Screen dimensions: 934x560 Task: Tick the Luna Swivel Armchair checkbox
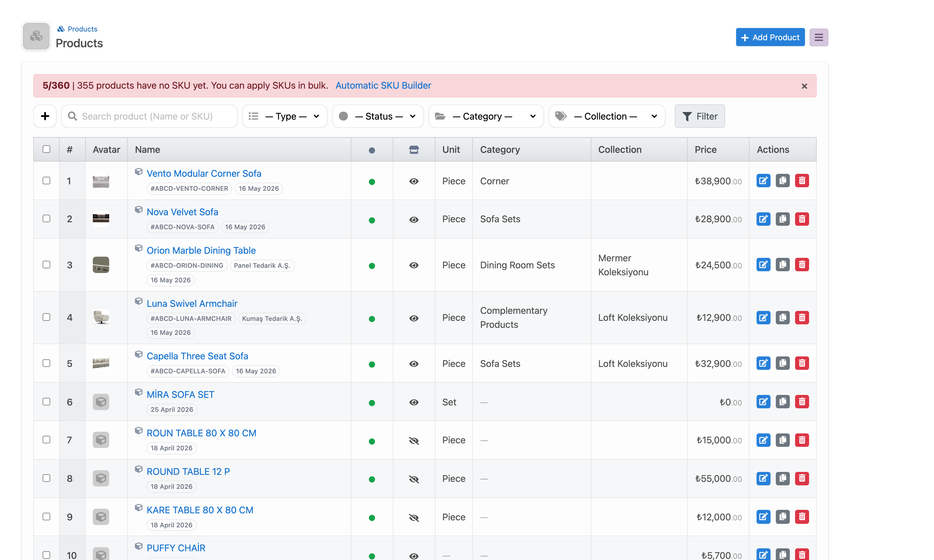(x=46, y=317)
